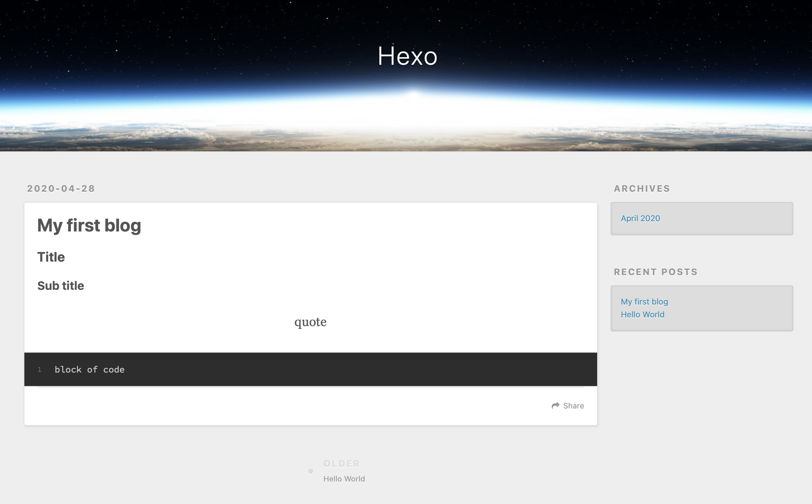
Task: Click the quote blockquote text
Action: coord(310,322)
